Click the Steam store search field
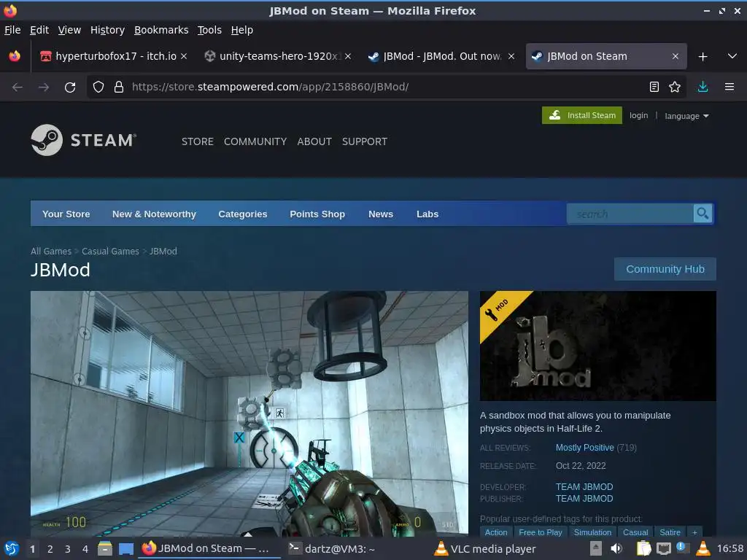The height and width of the screenshot is (560, 747). [x=630, y=214]
